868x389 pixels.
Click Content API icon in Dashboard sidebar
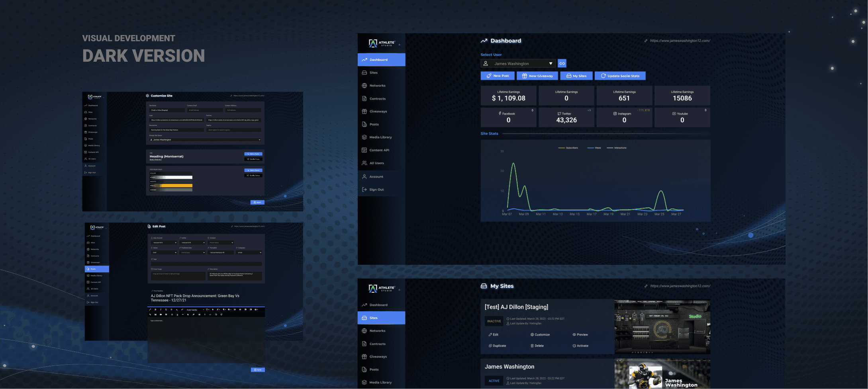pos(364,150)
